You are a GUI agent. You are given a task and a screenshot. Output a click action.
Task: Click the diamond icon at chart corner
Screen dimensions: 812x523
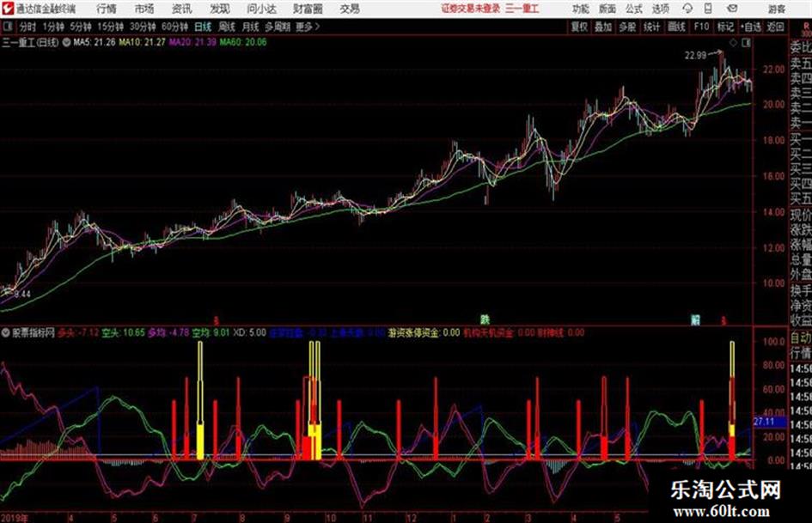pyautogui.click(x=733, y=43)
